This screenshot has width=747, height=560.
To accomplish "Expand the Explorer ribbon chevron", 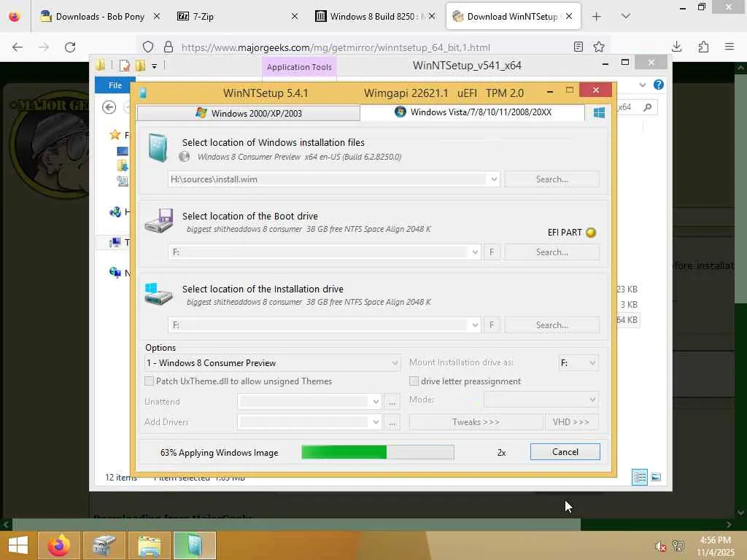I will pyautogui.click(x=642, y=85).
